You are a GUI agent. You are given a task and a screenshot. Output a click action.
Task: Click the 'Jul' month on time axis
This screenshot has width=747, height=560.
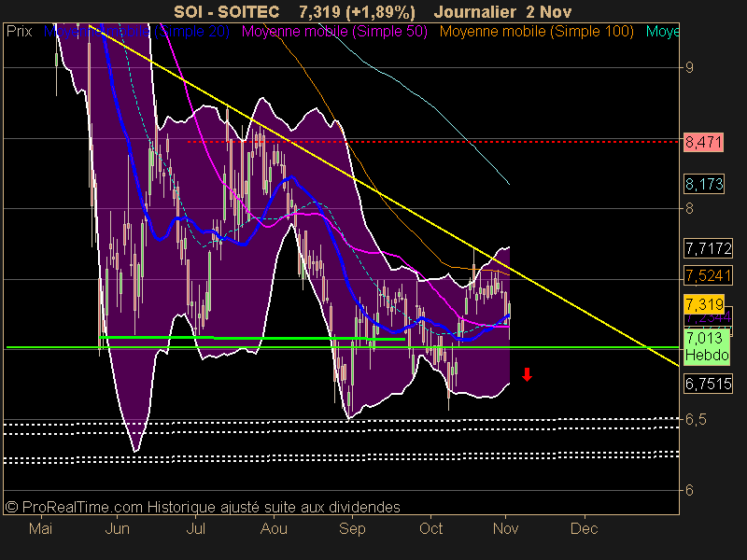[195, 528]
